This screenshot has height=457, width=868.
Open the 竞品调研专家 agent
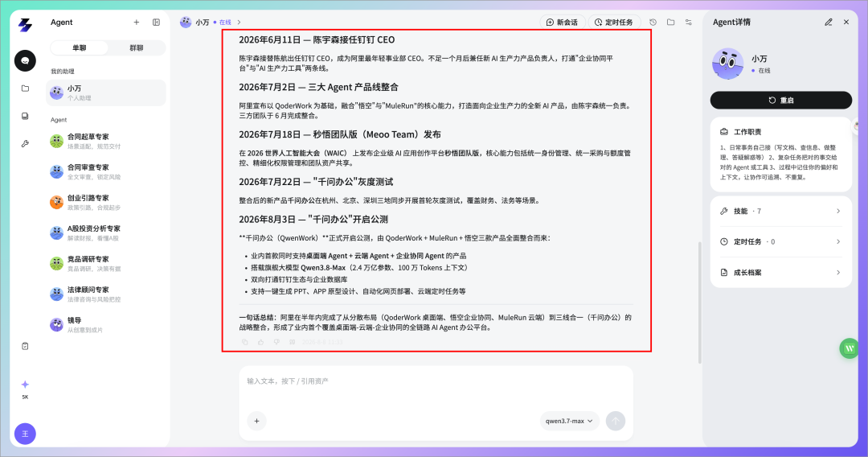tap(106, 263)
